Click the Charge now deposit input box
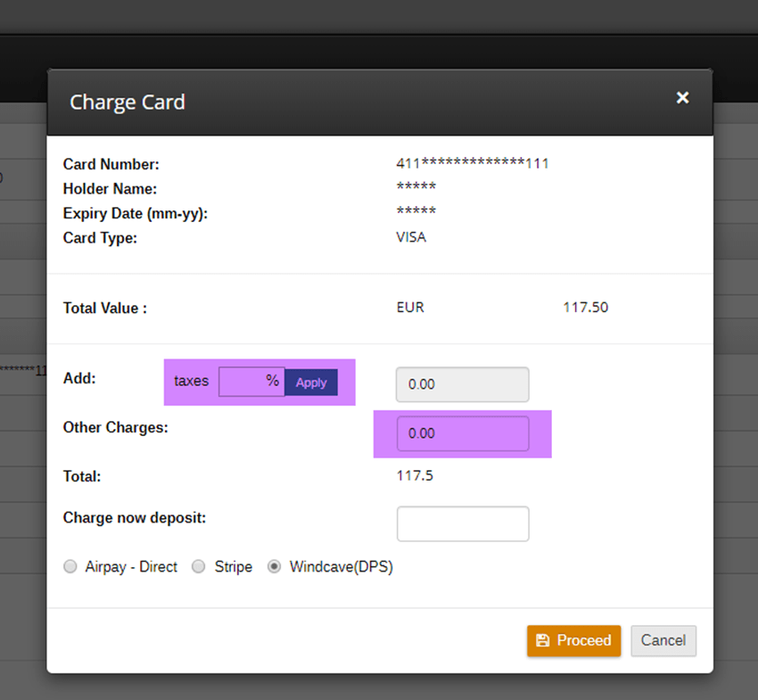The height and width of the screenshot is (700, 758). (462, 523)
